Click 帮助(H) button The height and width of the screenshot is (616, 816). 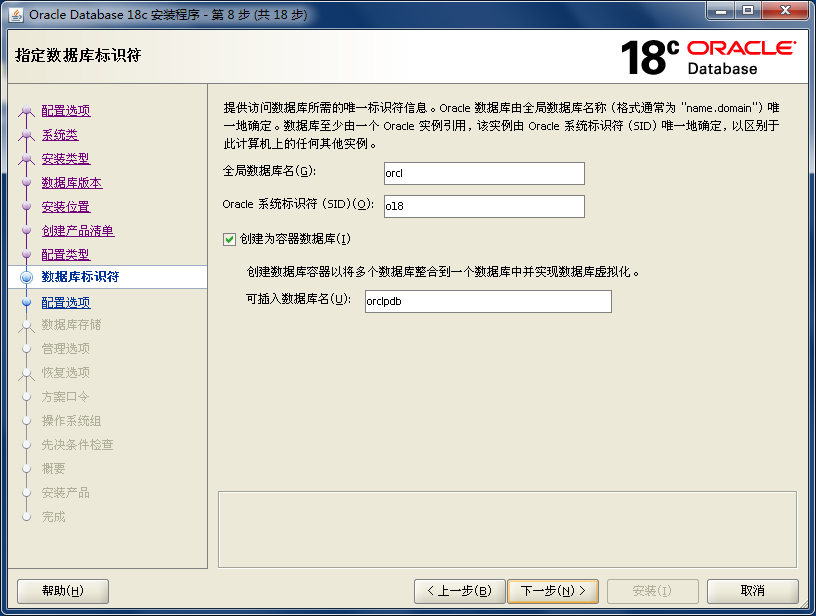click(63, 591)
